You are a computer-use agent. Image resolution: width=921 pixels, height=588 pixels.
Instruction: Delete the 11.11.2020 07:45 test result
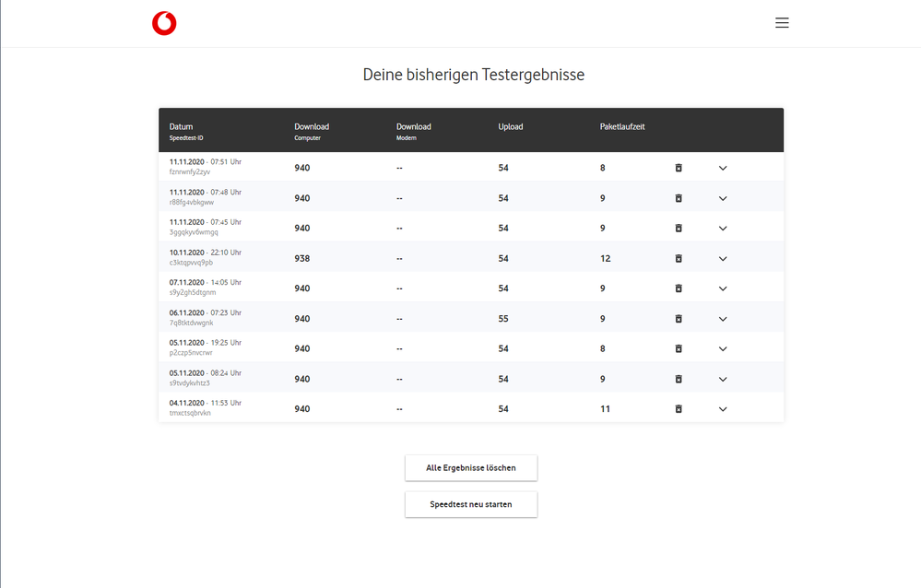pos(679,228)
